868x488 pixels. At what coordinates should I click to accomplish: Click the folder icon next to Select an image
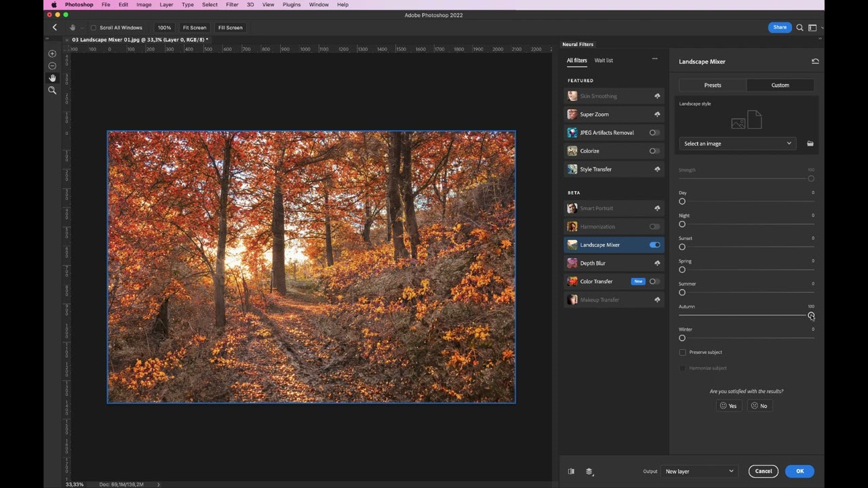[810, 143]
